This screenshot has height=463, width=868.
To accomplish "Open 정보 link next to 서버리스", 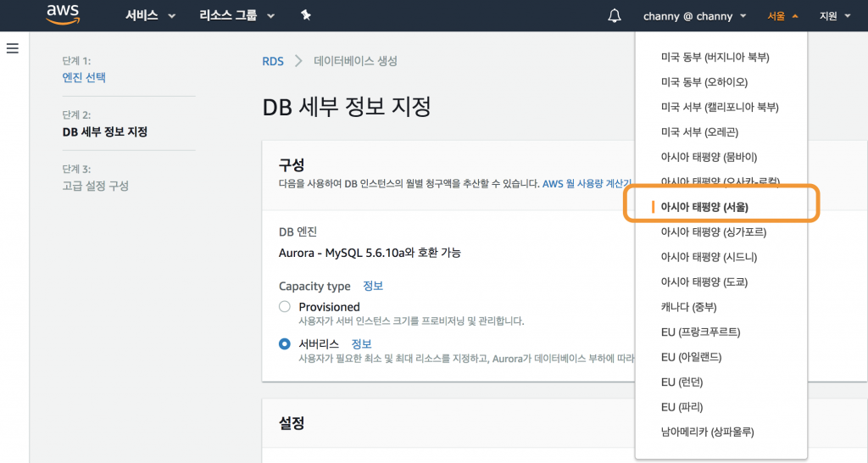I will click(x=361, y=344).
